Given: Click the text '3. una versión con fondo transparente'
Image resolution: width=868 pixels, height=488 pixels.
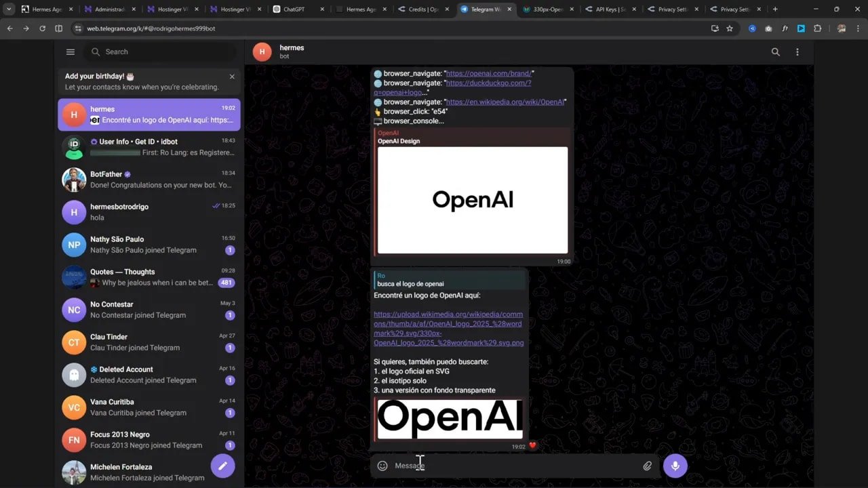Looking at the screenshot, I should click(x=435, y=390).
